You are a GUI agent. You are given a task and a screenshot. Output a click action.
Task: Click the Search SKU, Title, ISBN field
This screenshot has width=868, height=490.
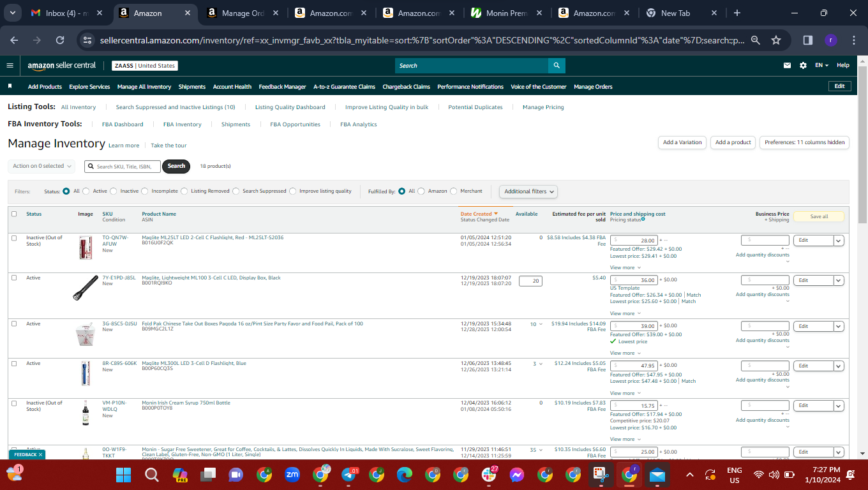tap(123, 167)
